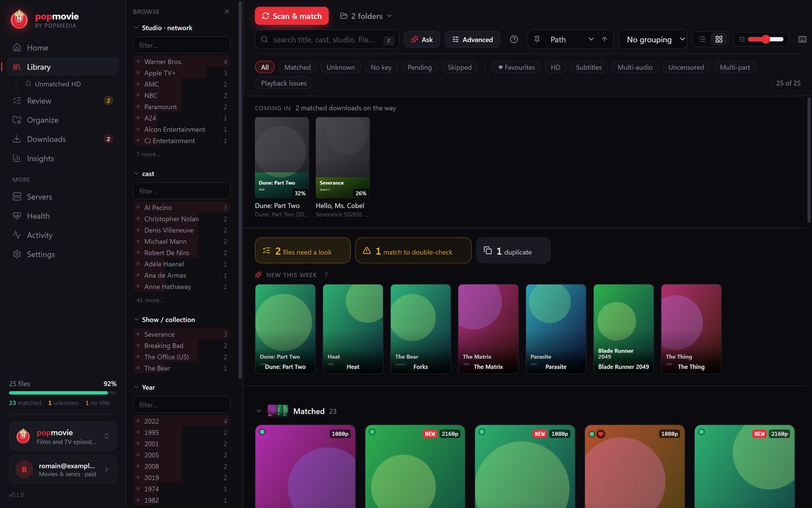The width and height of the screenshot is (812, 508).
Task: Open the Downloads section
Action: click(x=63, y=139)
